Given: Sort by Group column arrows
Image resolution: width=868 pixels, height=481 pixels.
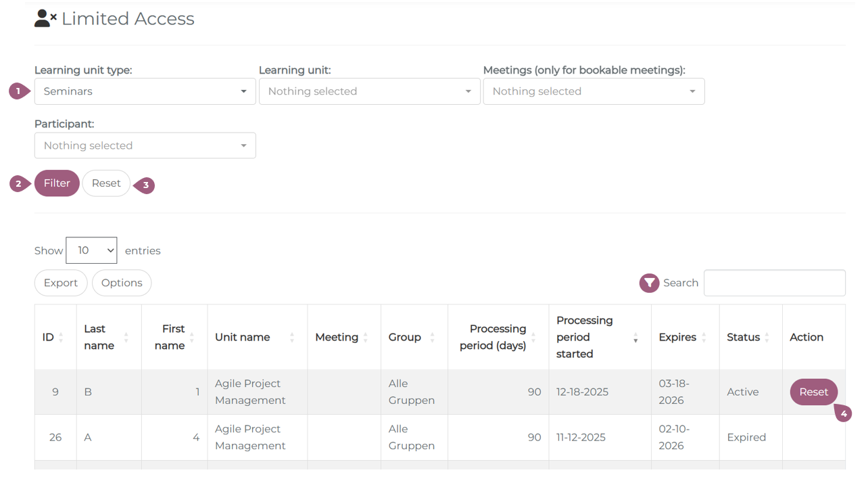Looking at the screenshot, I should click(432, 338).
